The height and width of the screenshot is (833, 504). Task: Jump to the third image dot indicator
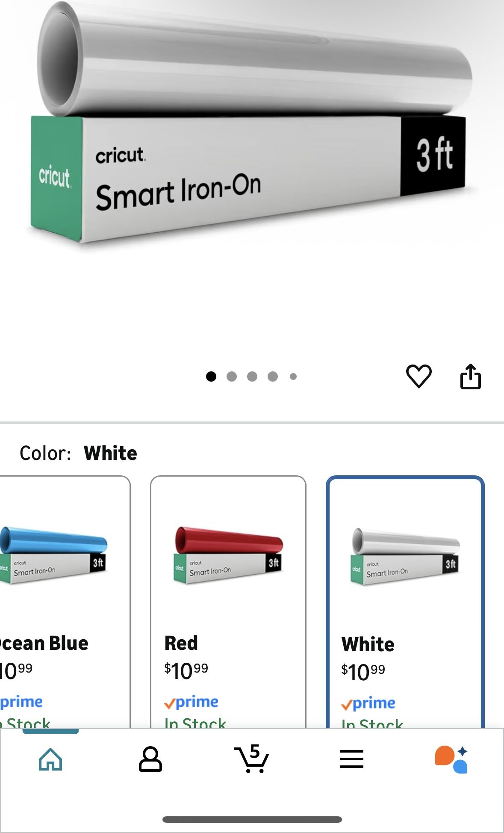[252, 376]
